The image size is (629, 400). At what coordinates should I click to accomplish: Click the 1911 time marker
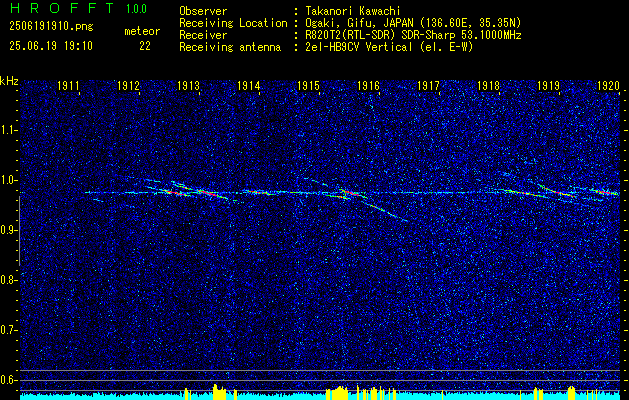click(68, 86)
